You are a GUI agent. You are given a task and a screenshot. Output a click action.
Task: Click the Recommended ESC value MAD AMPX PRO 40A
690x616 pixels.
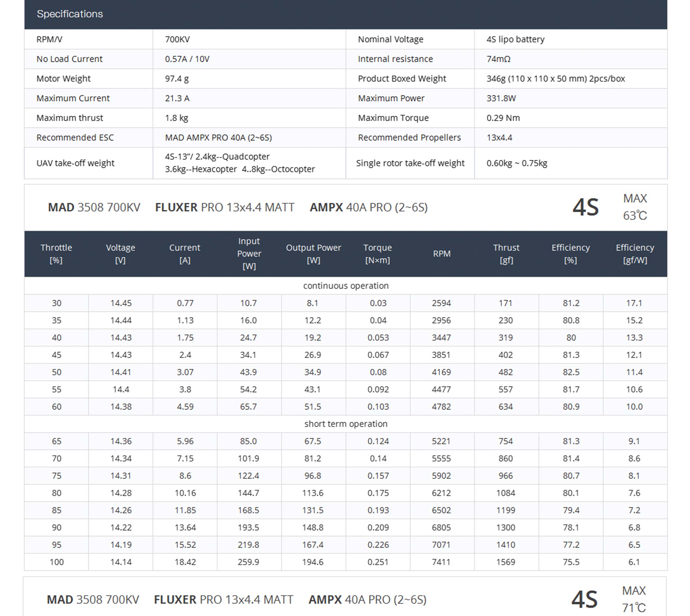click(218, 137)
